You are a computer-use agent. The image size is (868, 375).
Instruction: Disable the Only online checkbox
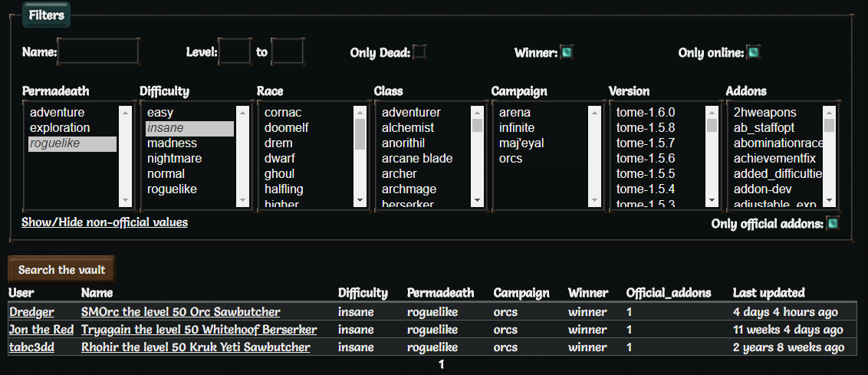pyautogui.click(x=754, y=52)
